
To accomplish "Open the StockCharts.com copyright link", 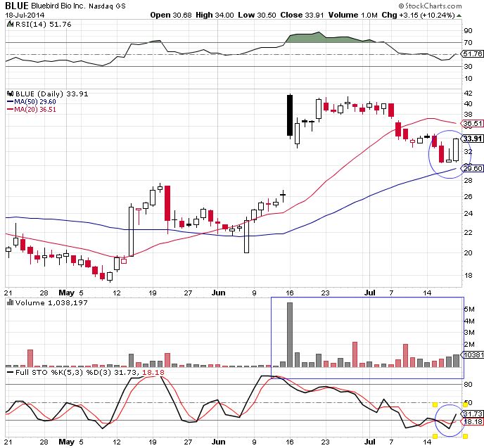I will [430, 6].
